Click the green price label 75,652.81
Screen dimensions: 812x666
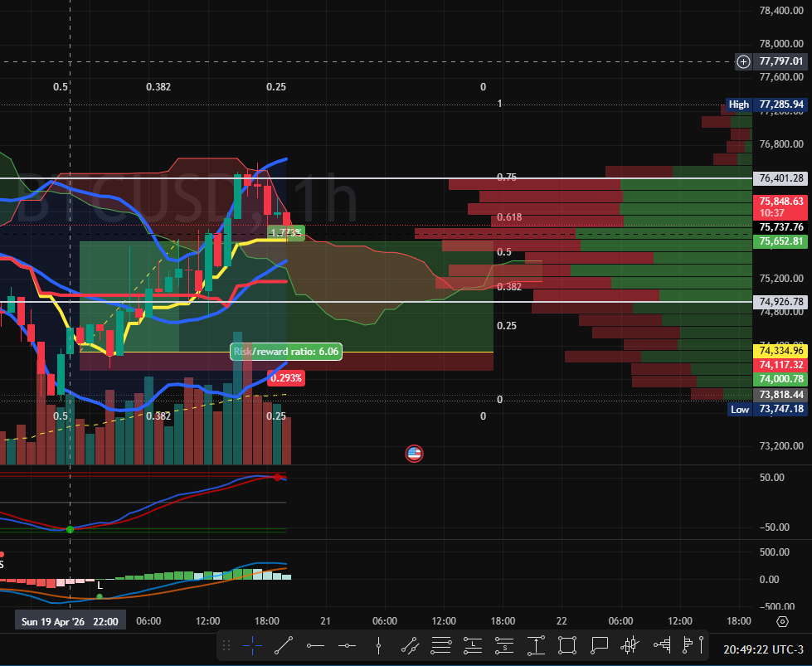pyautogui.click(x=780, y=241)
